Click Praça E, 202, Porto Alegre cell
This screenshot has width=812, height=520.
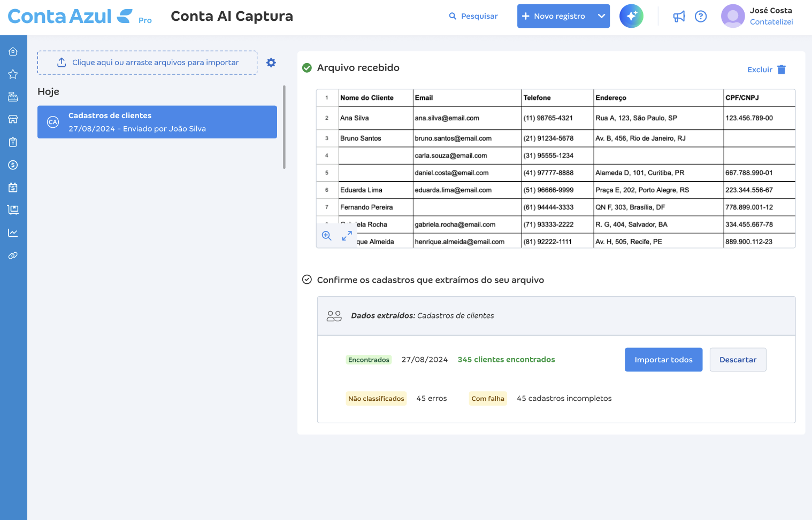pyautogui.click(x=658, y=190)
